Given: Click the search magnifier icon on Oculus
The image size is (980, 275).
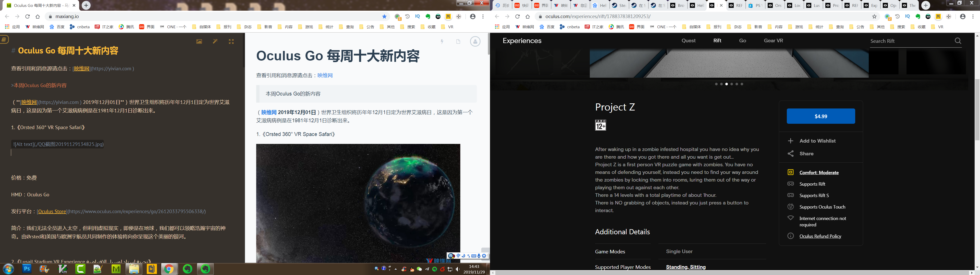Looking at the screenshot, I should click(x=958, y=41).
